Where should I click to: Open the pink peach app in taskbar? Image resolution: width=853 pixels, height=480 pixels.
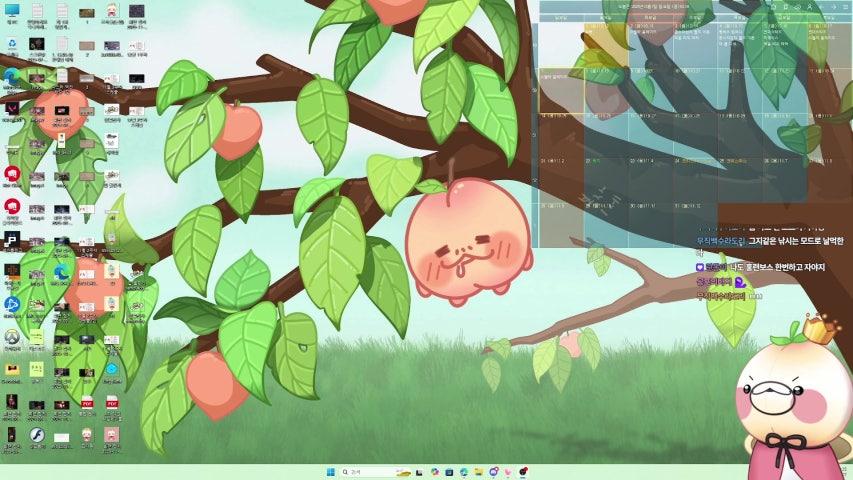click(508, 472)
